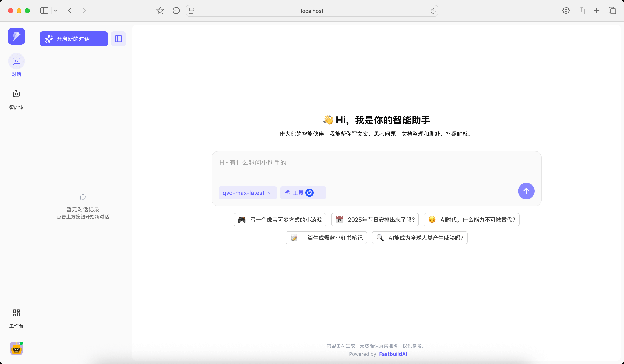Screen dimensions: 624x364
Task: Expand the 工具 chevron dropdown
Action: pos(319,193)
